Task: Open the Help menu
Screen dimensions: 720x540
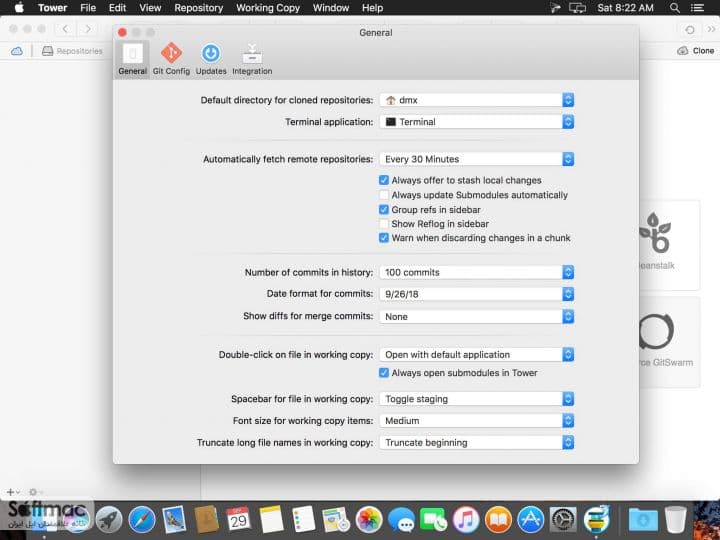Action: coord(372,8)
